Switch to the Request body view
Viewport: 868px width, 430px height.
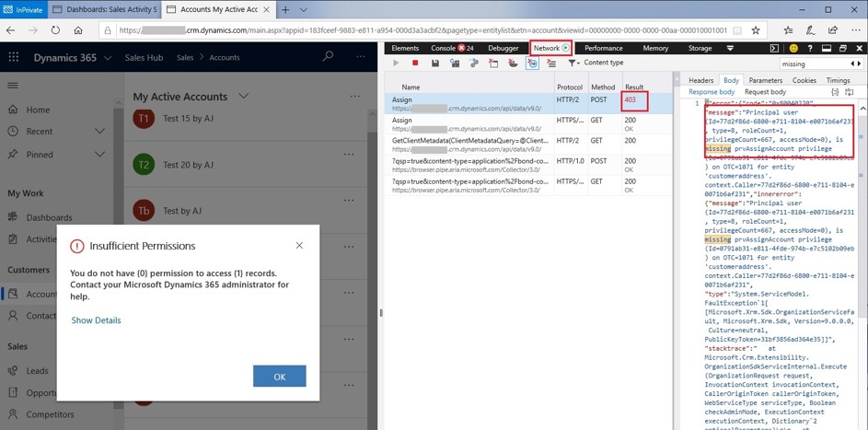tap(765, 92)
